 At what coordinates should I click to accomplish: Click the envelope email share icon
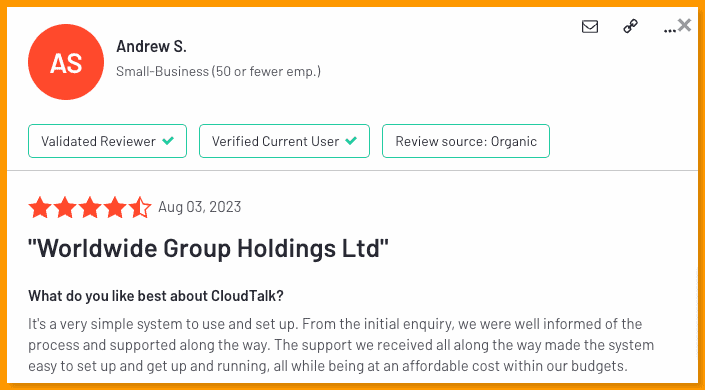[590, 27]
